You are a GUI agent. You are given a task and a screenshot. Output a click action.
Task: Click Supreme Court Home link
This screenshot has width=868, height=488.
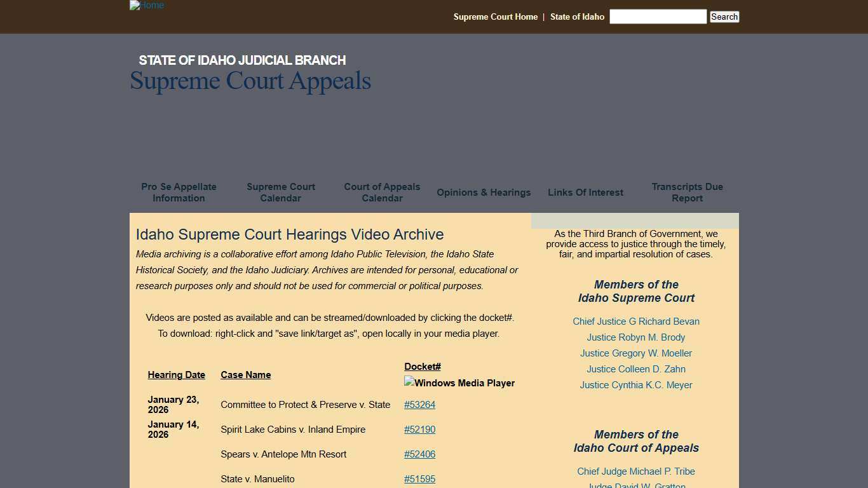click(x=495, y=17)
